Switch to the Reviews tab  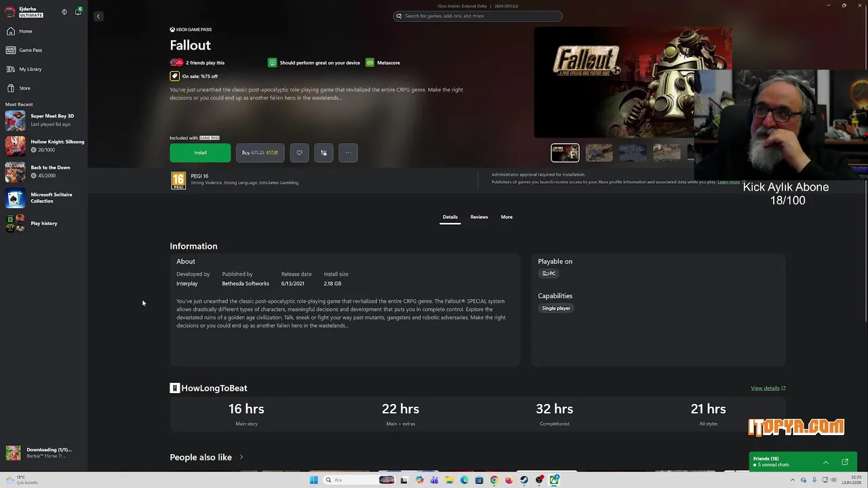click(x=479, y=217)
